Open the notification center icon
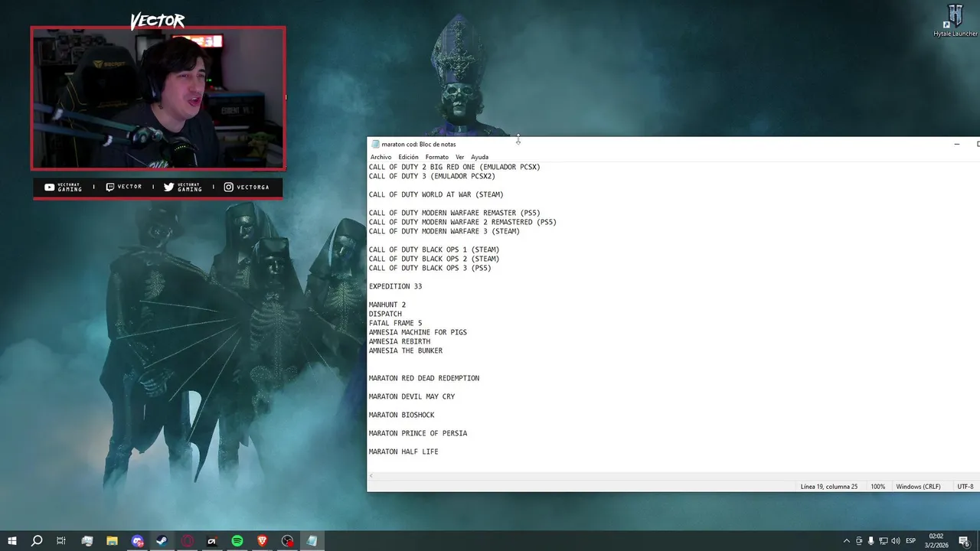980x551 pixels. [x=965, y=541]
